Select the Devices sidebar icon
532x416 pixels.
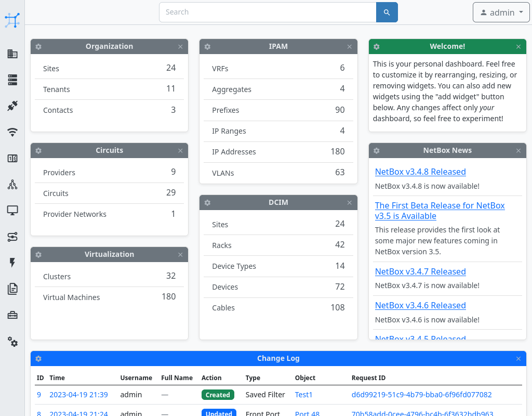tap(12, 80)
